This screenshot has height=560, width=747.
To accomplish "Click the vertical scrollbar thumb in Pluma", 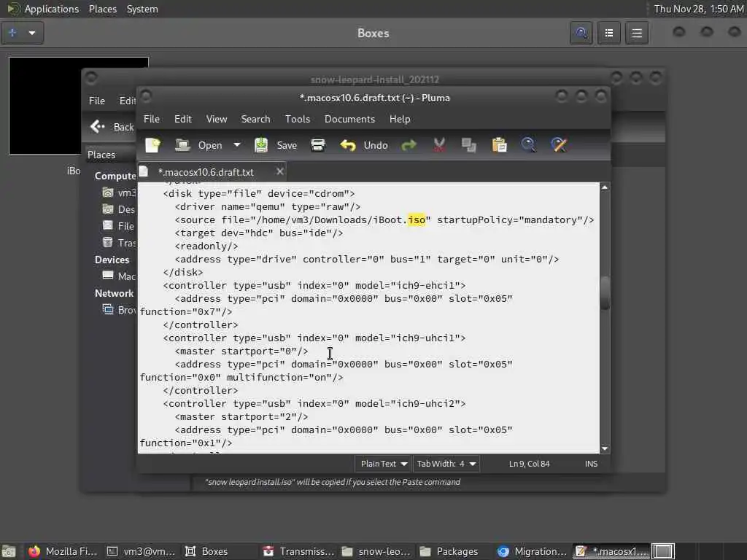I will pyautogui.click(x=605, y=293).
